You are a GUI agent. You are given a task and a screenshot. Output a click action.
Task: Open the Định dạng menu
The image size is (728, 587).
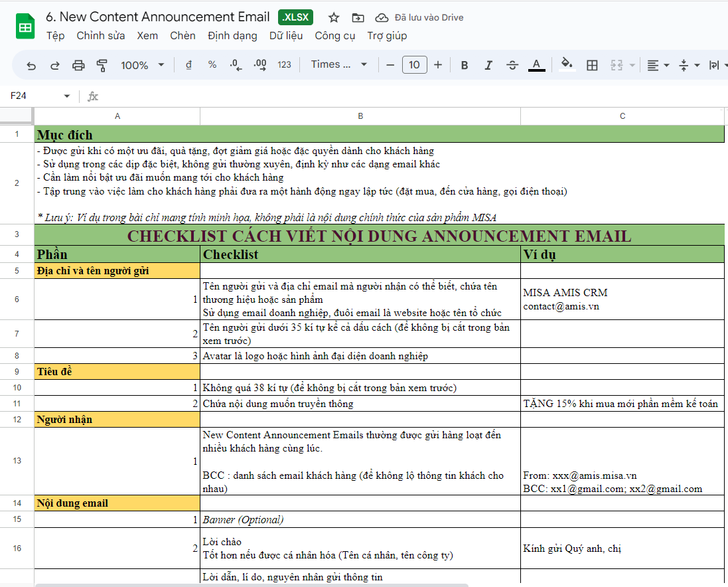[232, 36]
